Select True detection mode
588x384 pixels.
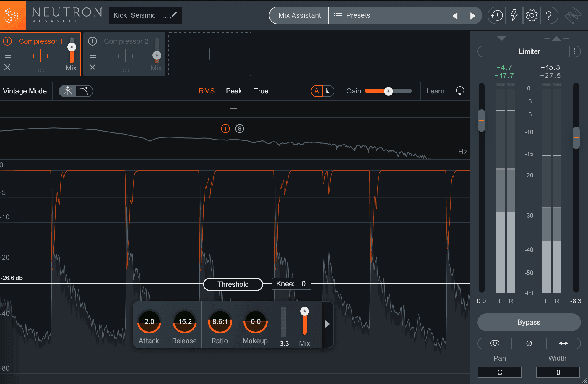click(261, 91)
